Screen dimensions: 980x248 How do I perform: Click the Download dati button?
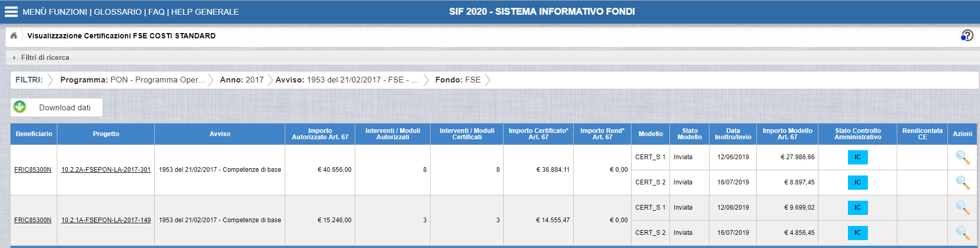pyautogui.click(x=56, y=107)
